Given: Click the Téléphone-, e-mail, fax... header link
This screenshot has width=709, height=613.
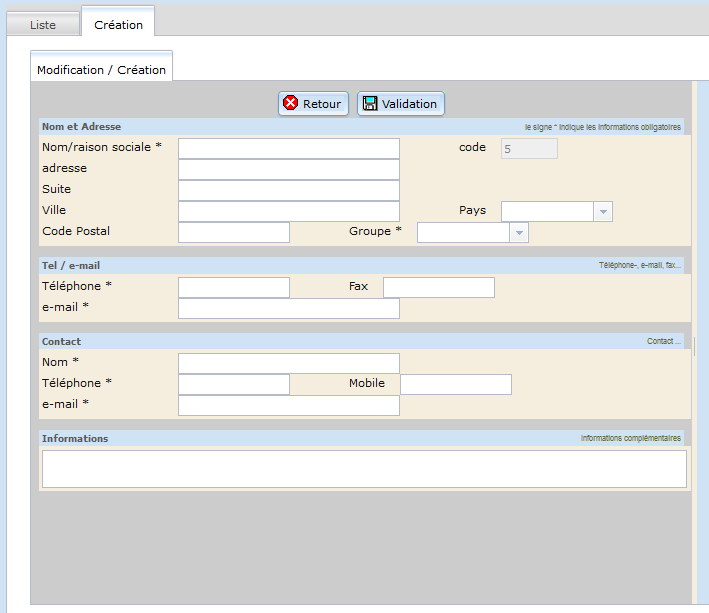Looking at the screenshot, I should 639,266.
